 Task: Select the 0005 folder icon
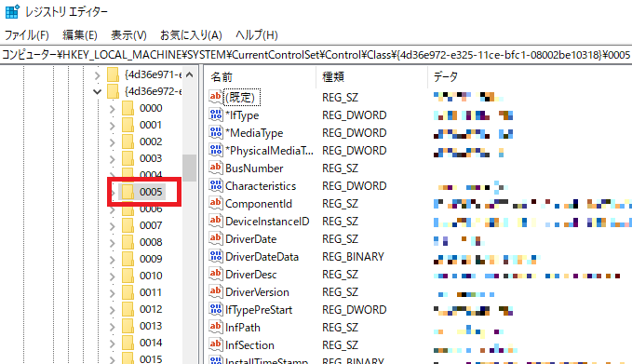coord(128,192)
